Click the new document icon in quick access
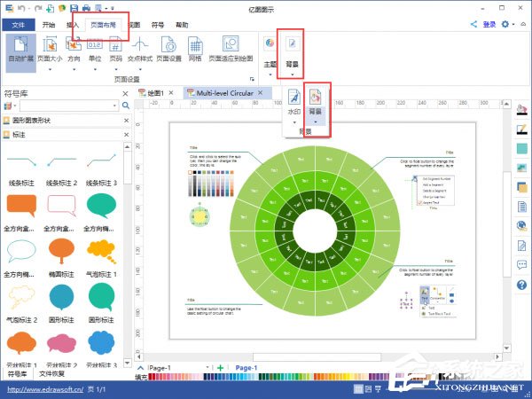 pos(50,8)
